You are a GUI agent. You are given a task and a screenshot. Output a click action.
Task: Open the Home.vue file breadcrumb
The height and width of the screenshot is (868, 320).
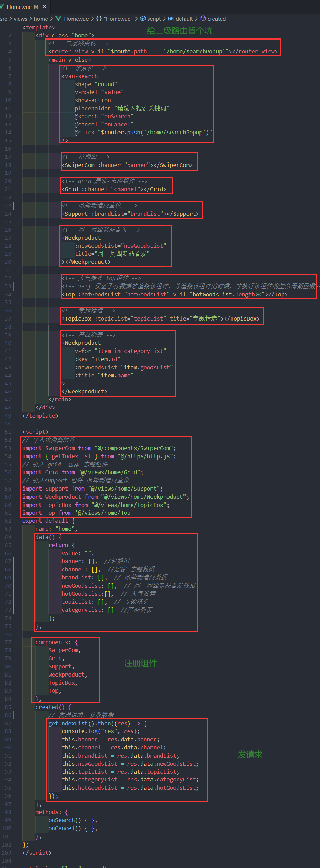(76, 19)
